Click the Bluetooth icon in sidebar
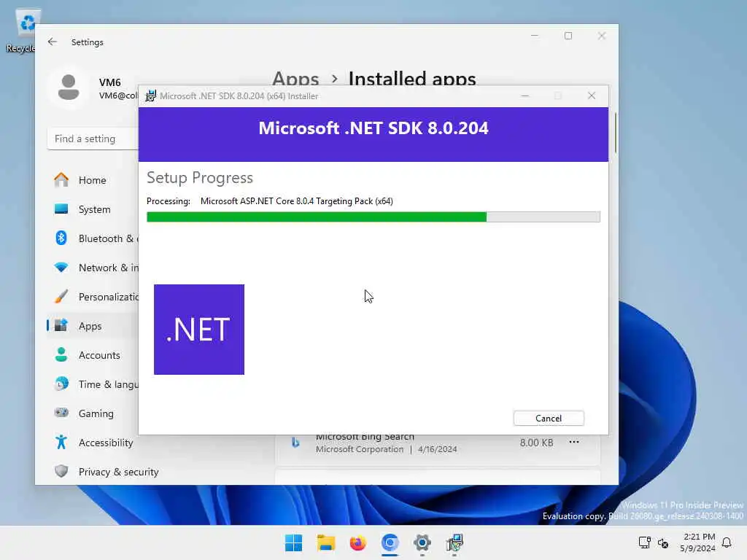This screenshot has width=747, height=560. tap(61, 238)
